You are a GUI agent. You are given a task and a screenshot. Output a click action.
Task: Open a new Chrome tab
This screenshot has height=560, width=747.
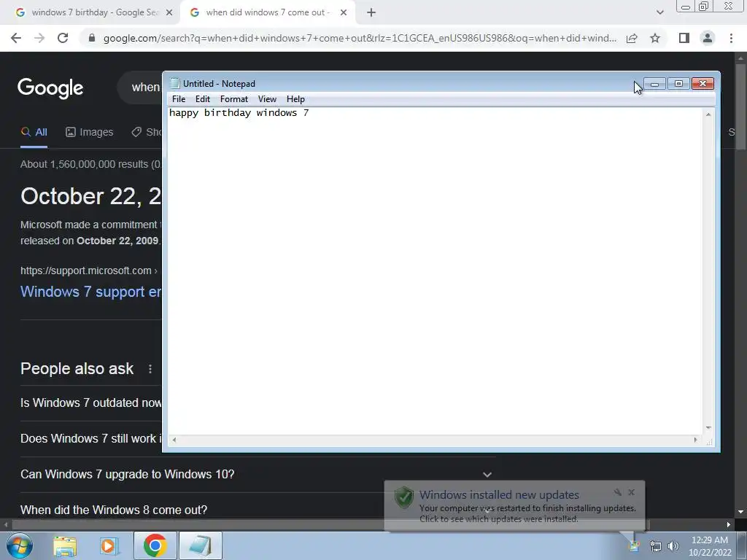(371, 13)
